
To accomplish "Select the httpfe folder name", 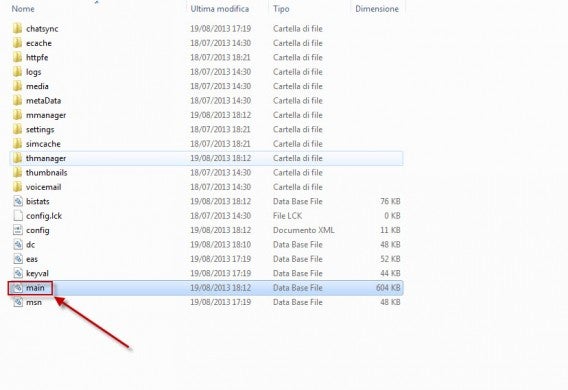I will 37,58.
